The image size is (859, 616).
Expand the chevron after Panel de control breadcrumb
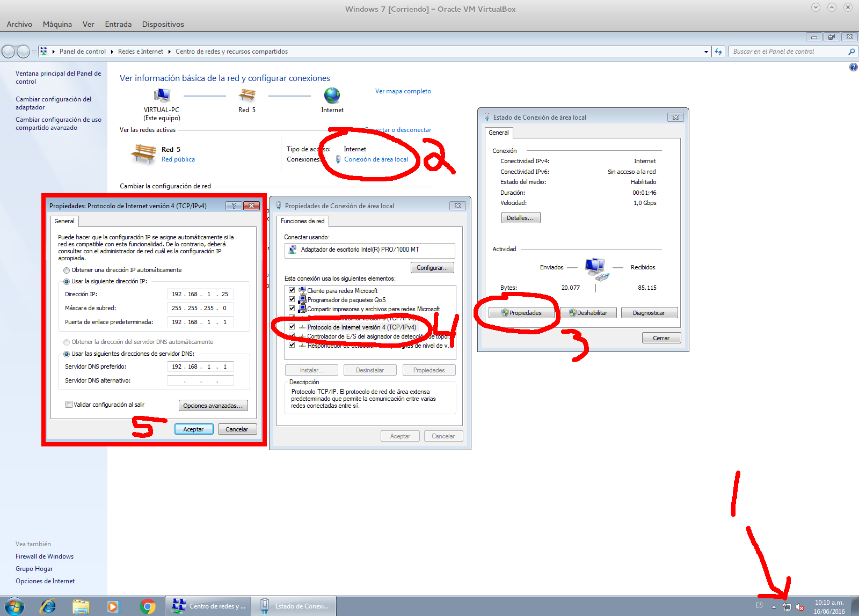(x=112, y=52)
